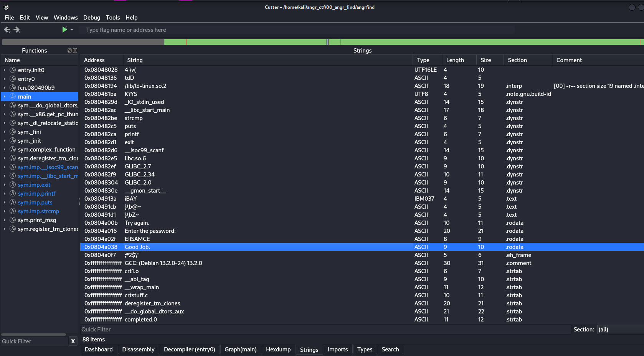Screen dimensions: 644x356
Task: Start debugging with the green play icon
Action: click(x=64, y=30)
